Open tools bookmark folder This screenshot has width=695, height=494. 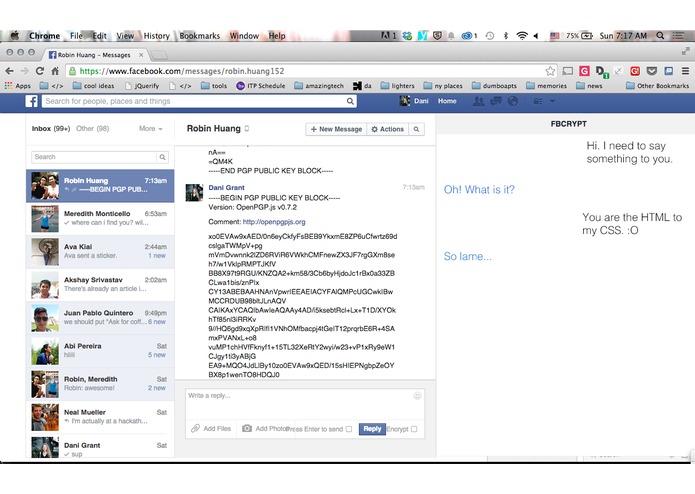coord(214,86)
